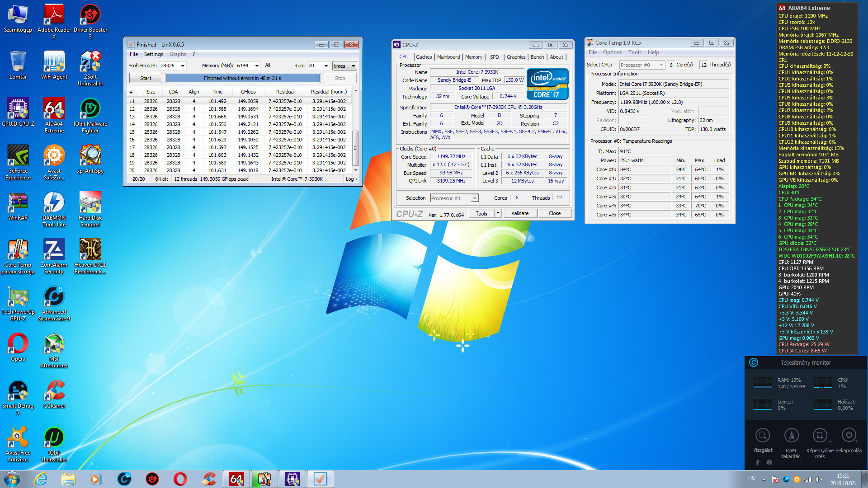The height and width of the screenshot is (488, 868).
Task: Click the Tools button in CPU-Z
Action: 481,213
